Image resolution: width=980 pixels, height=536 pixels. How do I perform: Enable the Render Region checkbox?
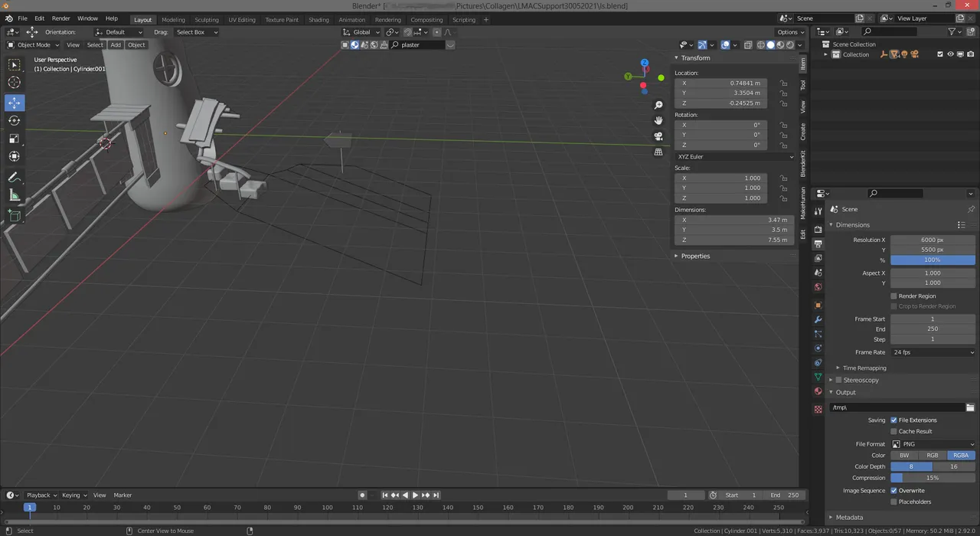click(893, 296)
